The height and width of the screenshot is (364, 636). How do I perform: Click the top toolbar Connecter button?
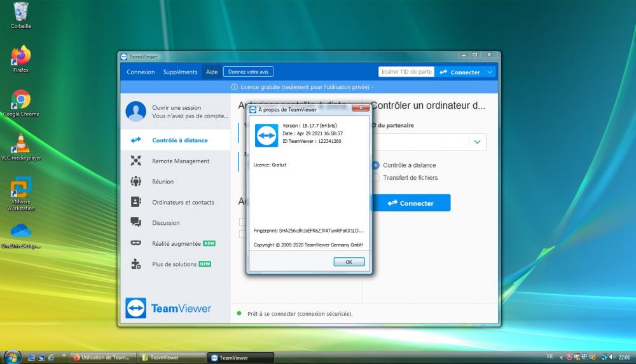[460, 72]
